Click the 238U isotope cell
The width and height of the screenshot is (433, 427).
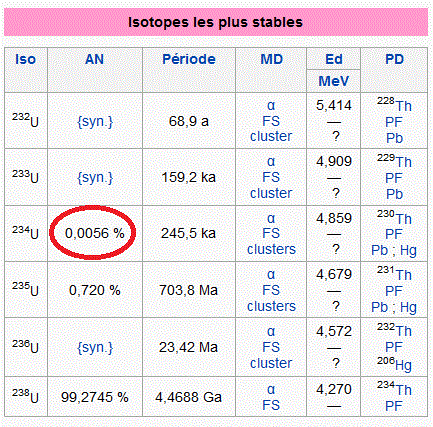pos(26,396)
